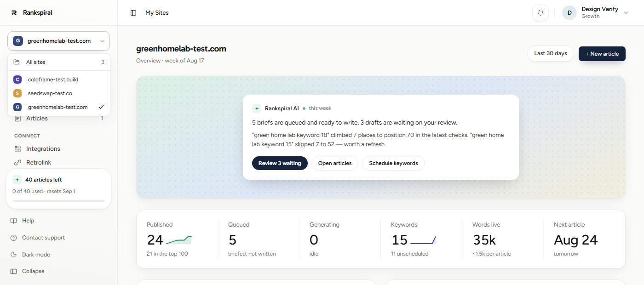Click the Next article Aug 24 stat
This screenshot has height=285, width=644.
click(x=584, y=239)
